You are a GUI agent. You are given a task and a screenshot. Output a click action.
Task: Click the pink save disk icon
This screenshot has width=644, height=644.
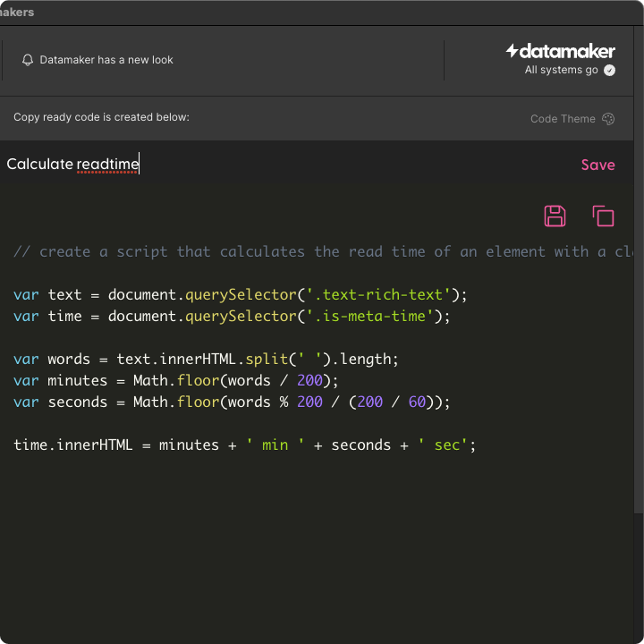[555, 216]
